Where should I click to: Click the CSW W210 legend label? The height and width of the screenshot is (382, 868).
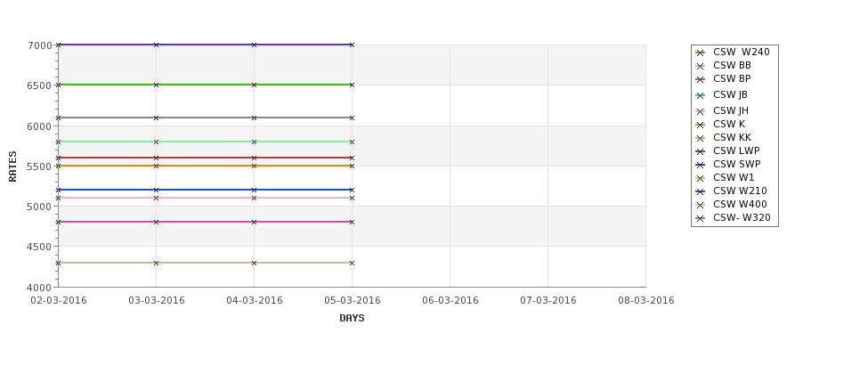pyautogui.click(x=740, y=191)
